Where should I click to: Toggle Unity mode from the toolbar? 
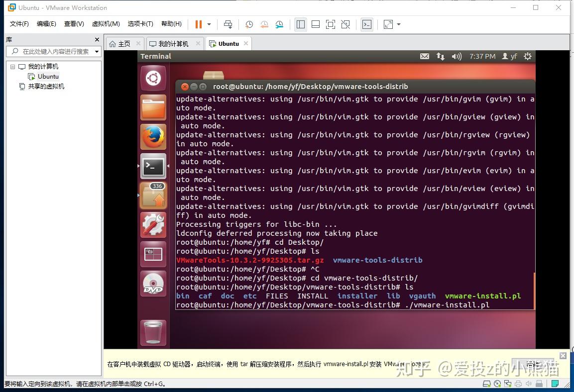click(x=345, y=24)
